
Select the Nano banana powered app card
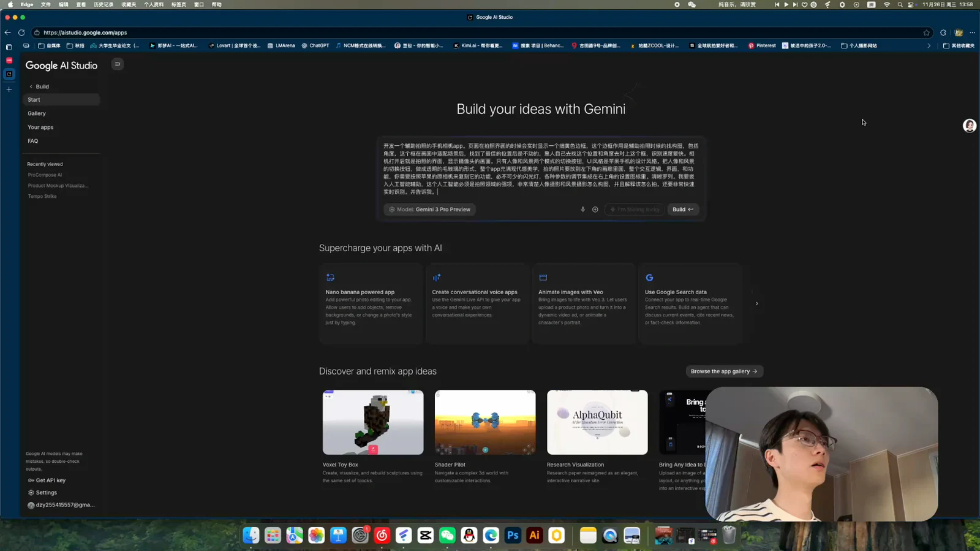[x=371, y=303]
